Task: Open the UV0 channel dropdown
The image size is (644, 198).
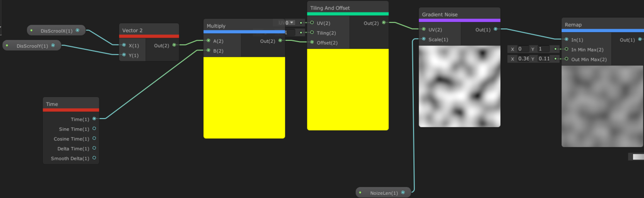Action: pos(287,23)
